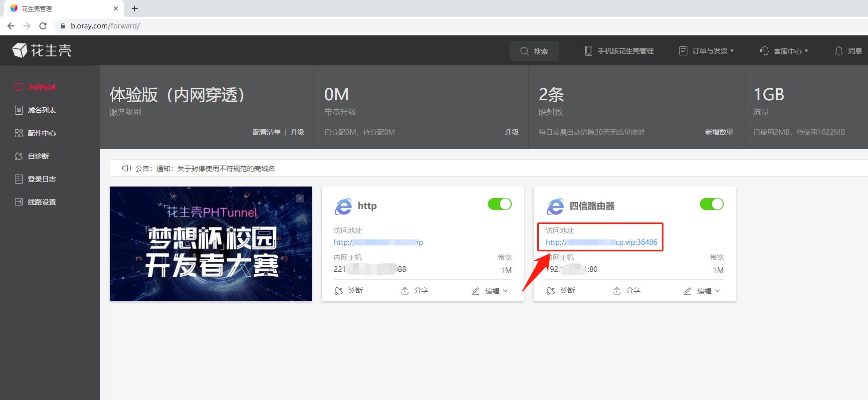868x400 pixels.
Task: Click the 订单与发票 document icon
Action: [x=683, y=51]
